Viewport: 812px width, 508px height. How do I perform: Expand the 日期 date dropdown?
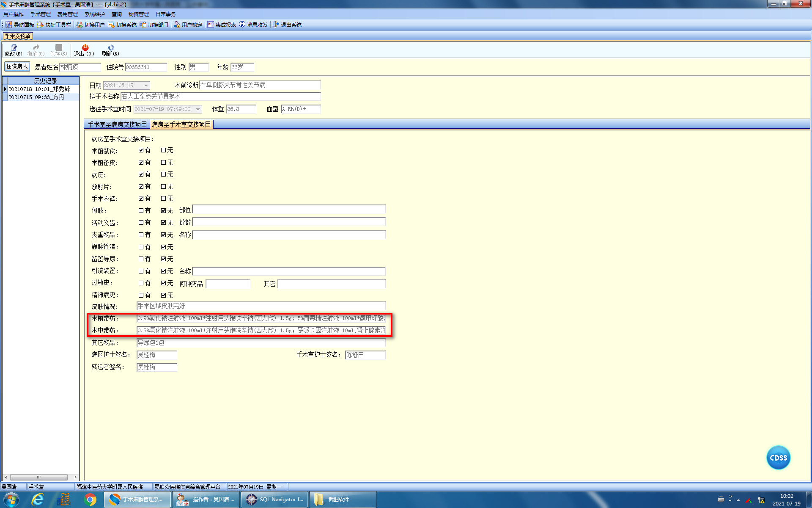(x=146, y=86)
